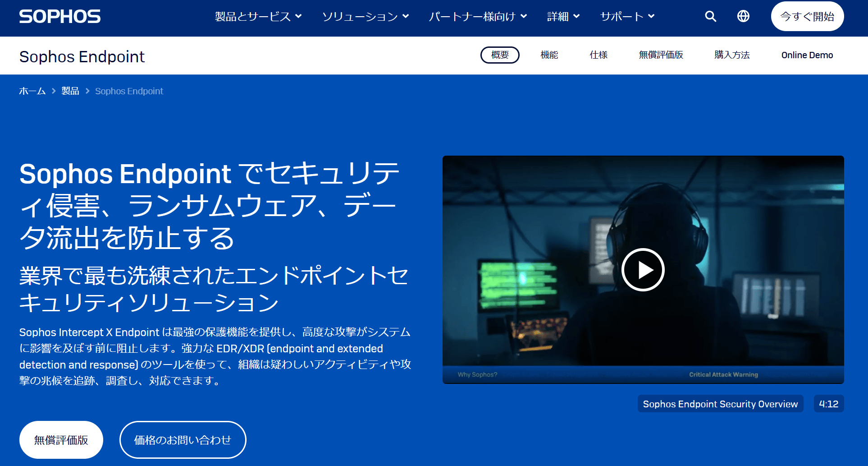Switch to the 機能 tab

click(549, 55)
